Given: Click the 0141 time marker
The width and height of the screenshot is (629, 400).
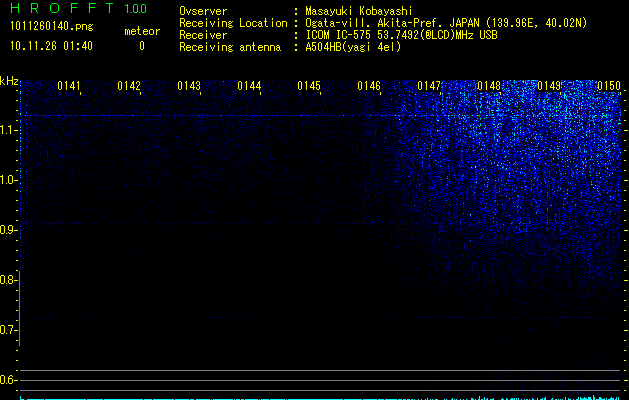Looking at the screenshot, I should pos(69,86).
